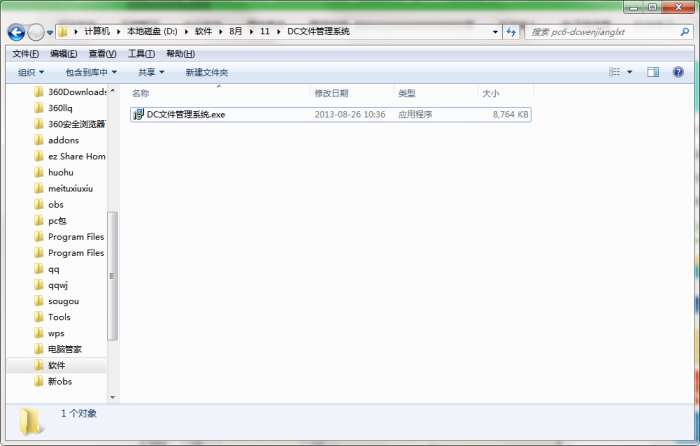Expand the 包含到库中 dropdown

(x=91, y=72)
